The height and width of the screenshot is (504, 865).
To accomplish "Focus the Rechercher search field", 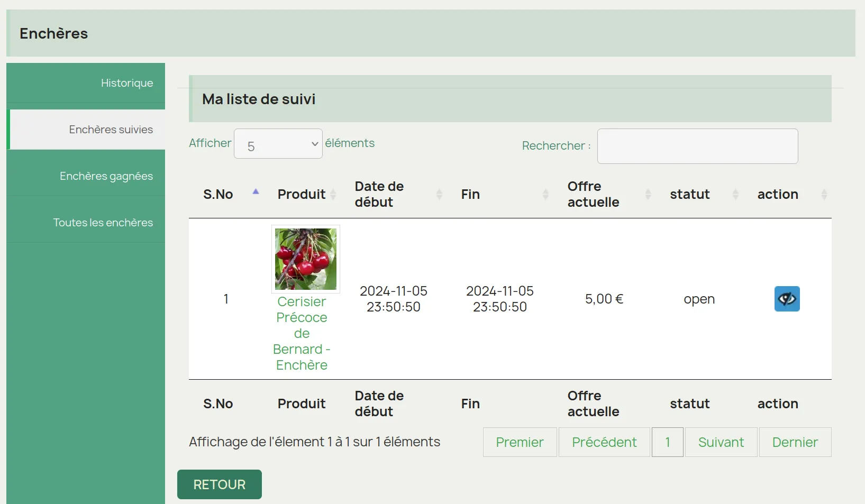I will coord(697,146).
